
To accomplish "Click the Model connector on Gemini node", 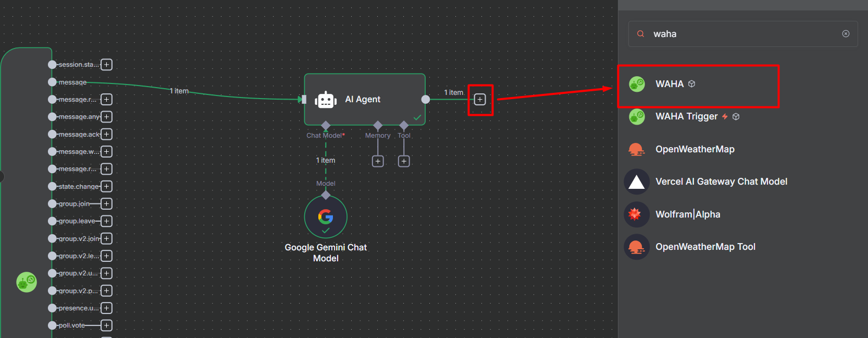I will [x=326, y=195].
